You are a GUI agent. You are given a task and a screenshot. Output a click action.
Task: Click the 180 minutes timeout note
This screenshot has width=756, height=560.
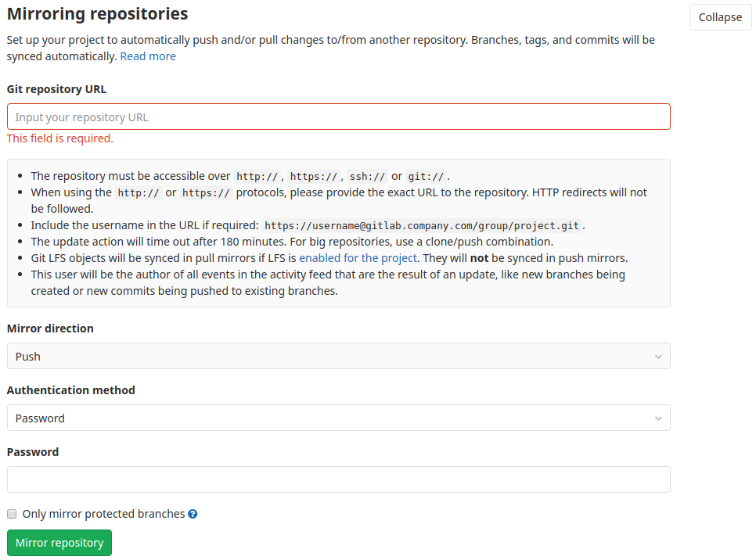coord(292,242)
